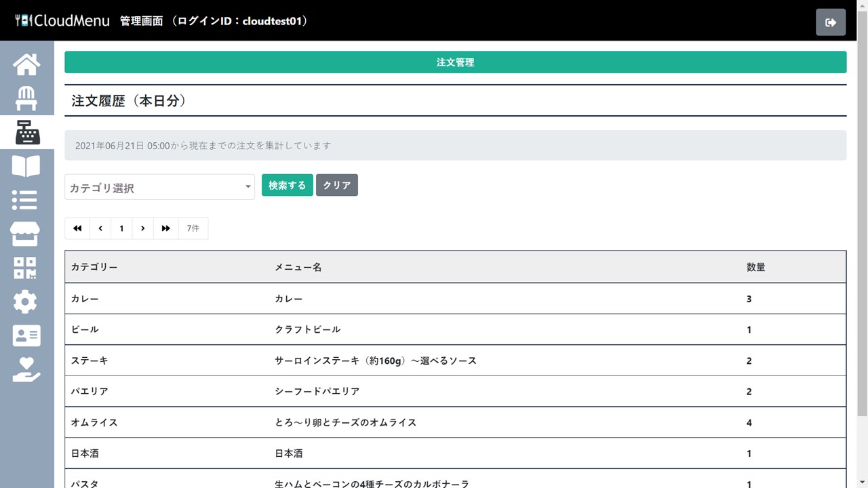Click quantity 4 in オムライス row

[749, 423]
